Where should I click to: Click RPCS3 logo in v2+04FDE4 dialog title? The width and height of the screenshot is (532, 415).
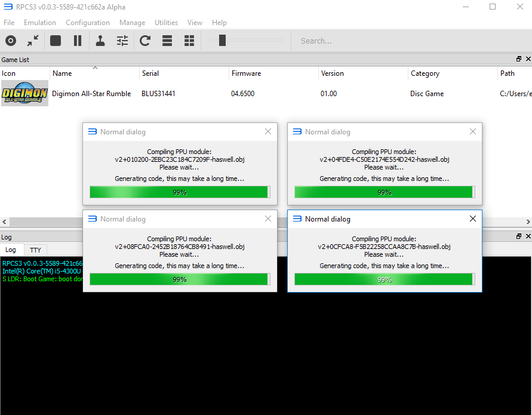click(x=297, y=131)
